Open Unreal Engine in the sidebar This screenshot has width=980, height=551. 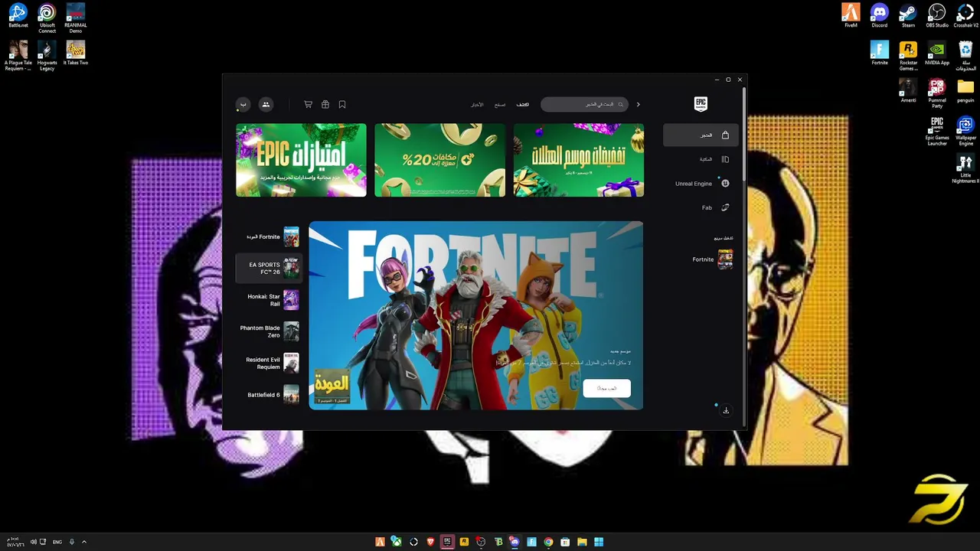click(x=701, y=184)
